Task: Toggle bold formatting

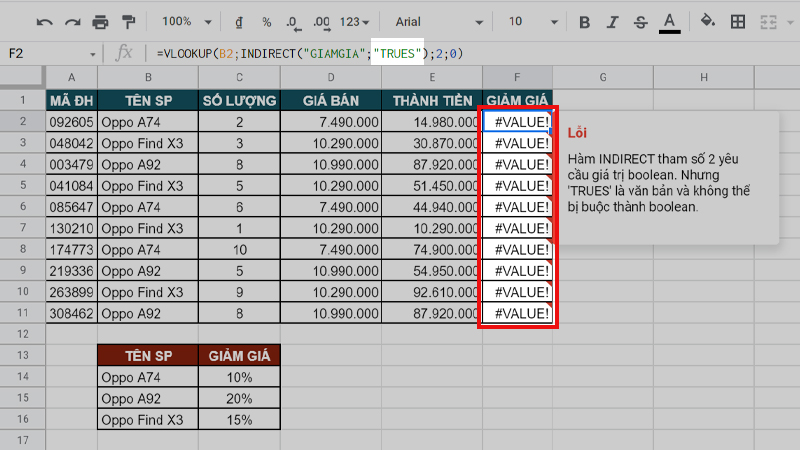Action: click(x=585, y=22)
